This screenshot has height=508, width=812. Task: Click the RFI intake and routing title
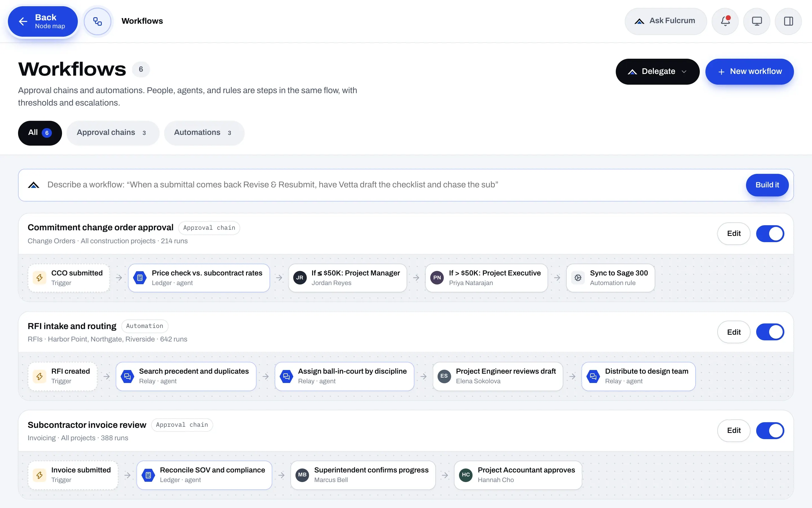coord(72,326)
